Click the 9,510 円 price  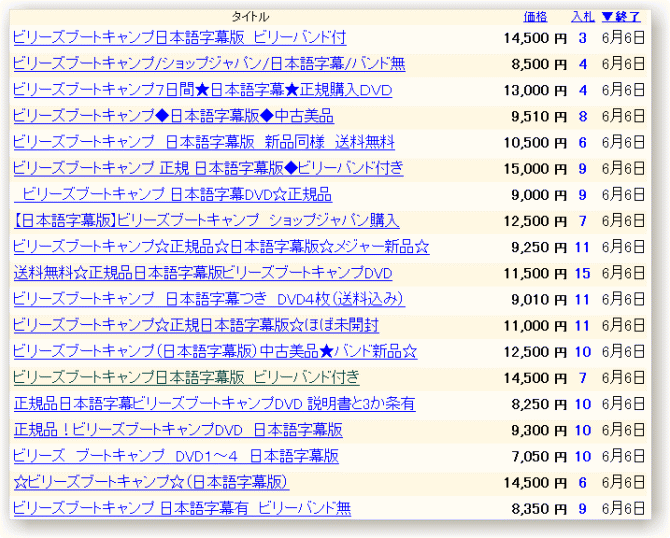[x=539, y=117]
